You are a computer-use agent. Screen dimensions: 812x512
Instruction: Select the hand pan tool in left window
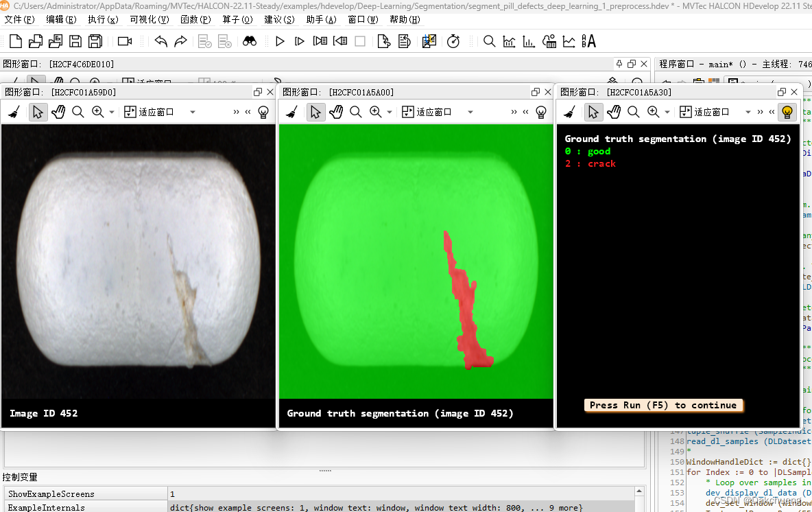pos(58,112)
